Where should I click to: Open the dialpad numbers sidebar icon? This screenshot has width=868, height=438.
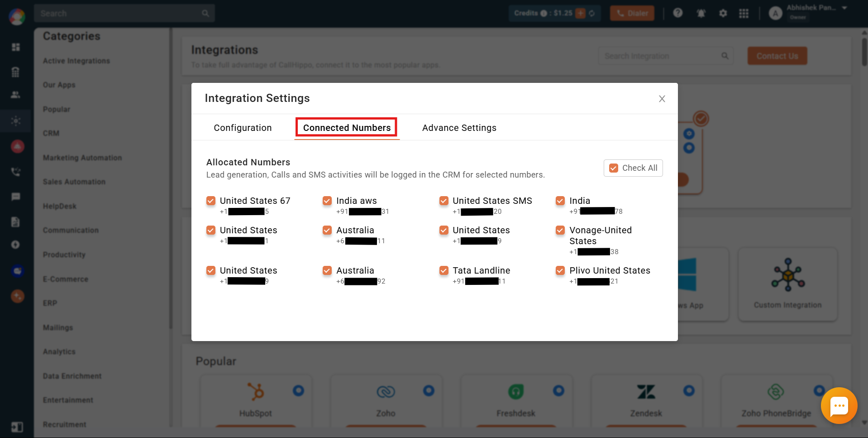(16, 72)
